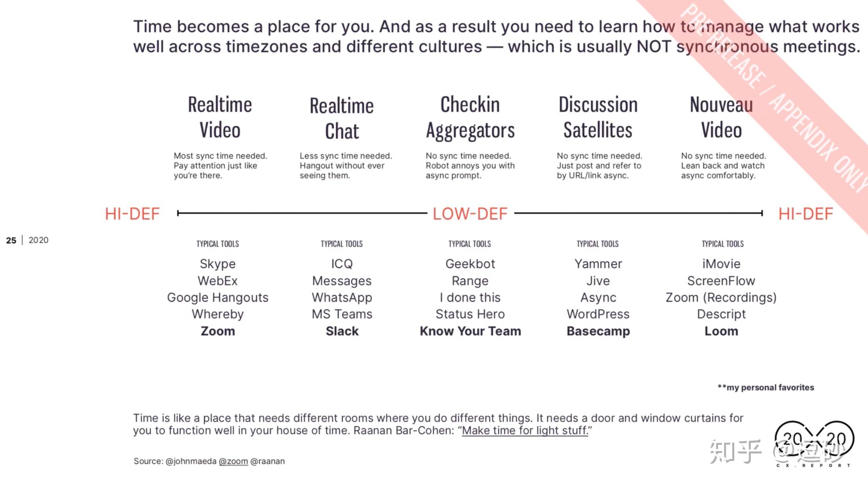Viewport: 868px width, 487px height.
Task: Click the Know Your Team icon under Checkin Aggregators
Action: tap(470, 331)
